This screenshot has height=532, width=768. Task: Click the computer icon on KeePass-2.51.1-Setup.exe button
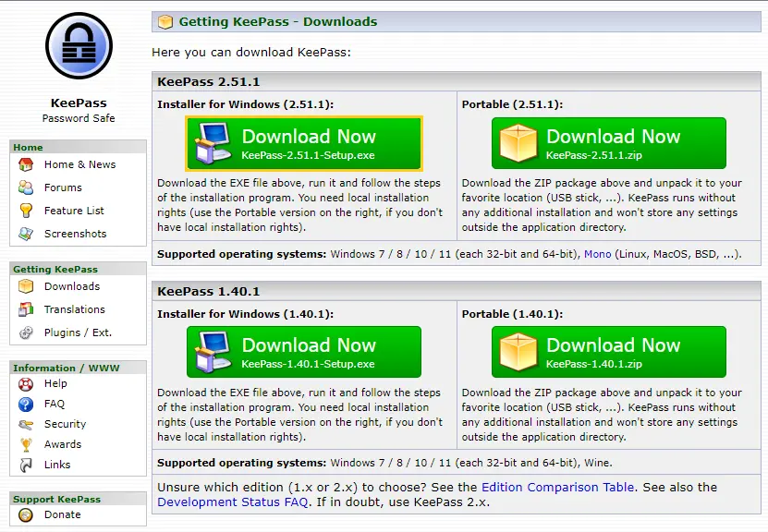click(x=213, y=142)
